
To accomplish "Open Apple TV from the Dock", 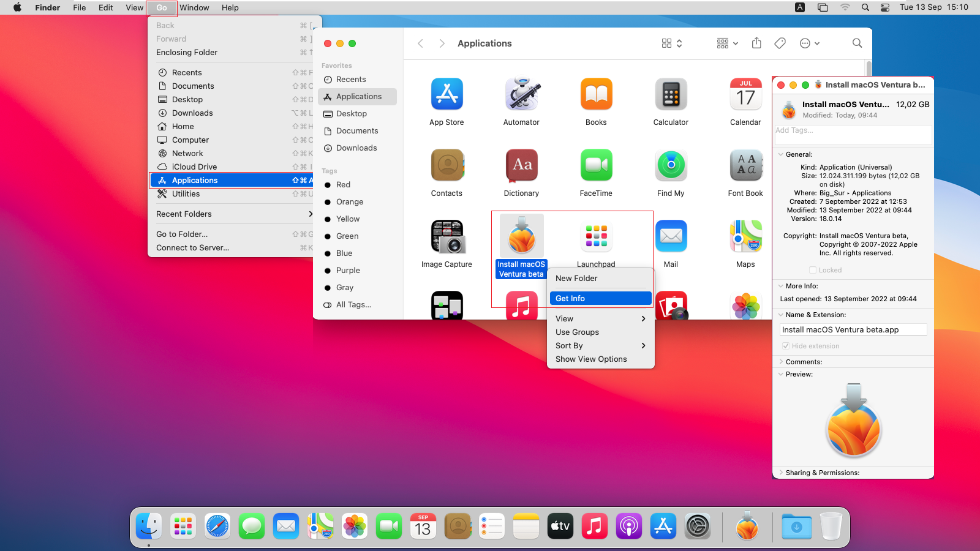I will (560, 526).
